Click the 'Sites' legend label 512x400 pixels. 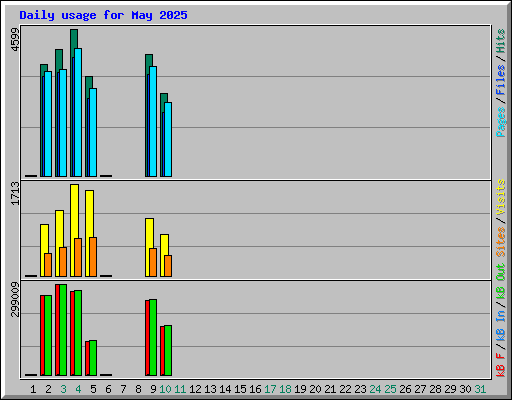(500, 241)
